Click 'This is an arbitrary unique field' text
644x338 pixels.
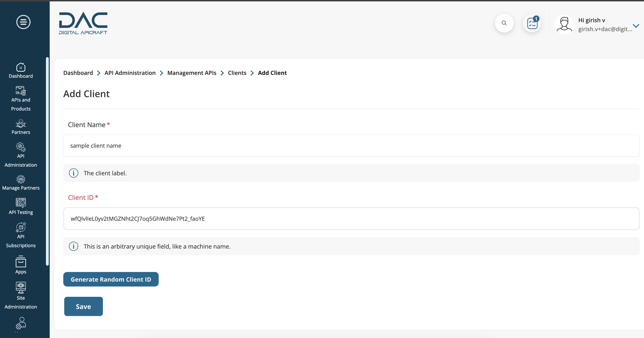click(x=157, y=247)
